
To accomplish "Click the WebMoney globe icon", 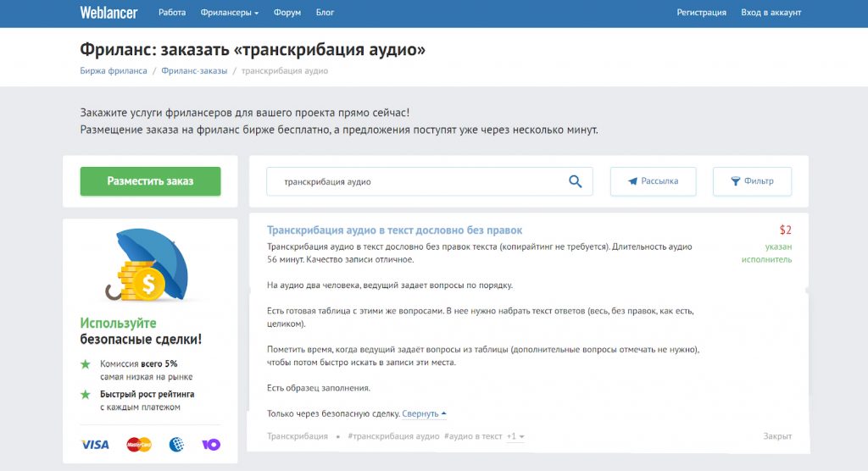I will tap(176, 445).
